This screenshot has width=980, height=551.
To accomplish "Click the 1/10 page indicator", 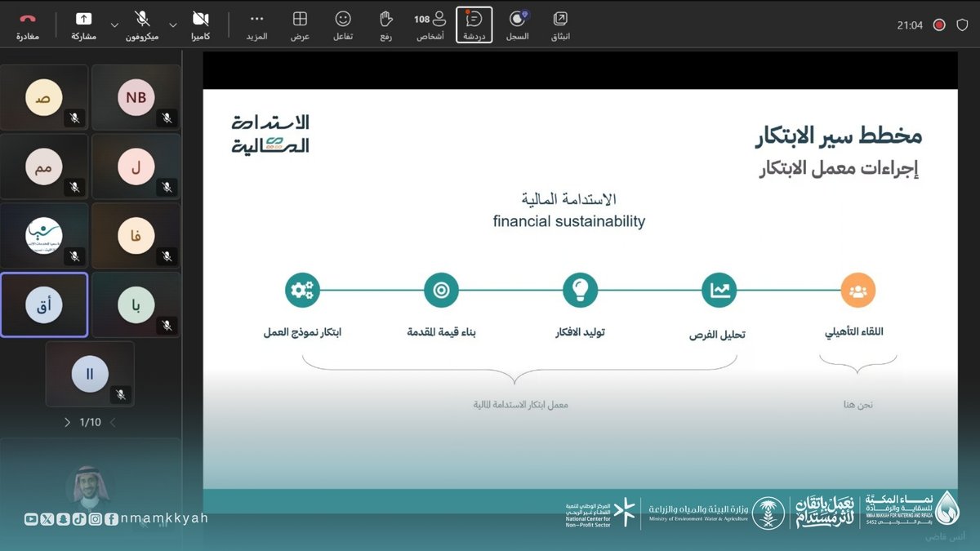I will (90, 423).
